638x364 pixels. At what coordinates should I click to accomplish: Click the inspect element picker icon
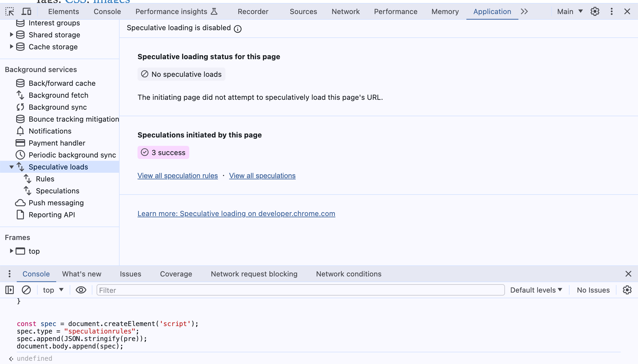(10, 12)
